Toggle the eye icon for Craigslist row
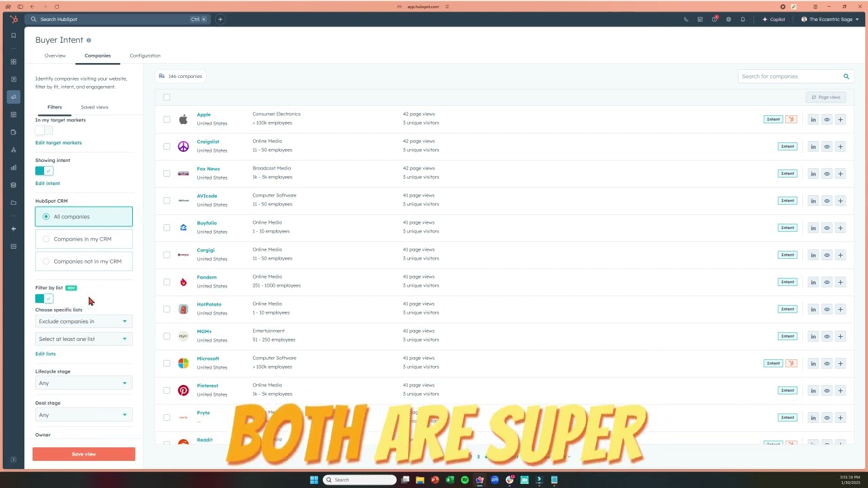Screen dimensions: 868x488 (x=827, y=146)
